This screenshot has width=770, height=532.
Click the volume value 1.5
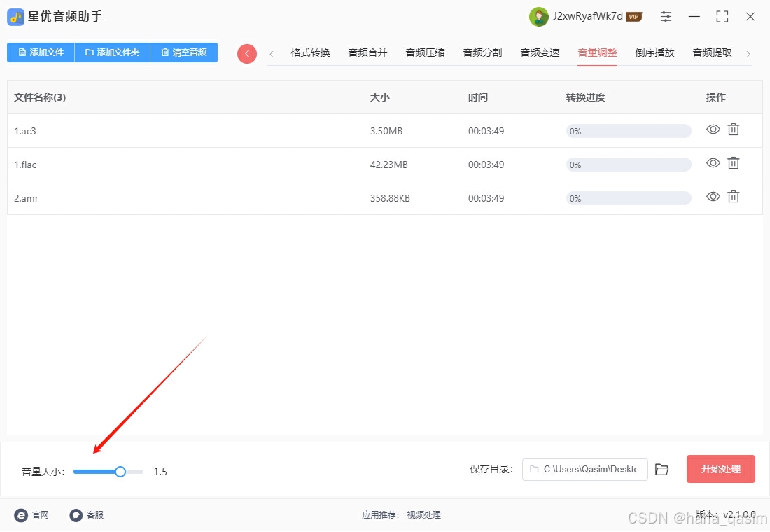point(160,472)
